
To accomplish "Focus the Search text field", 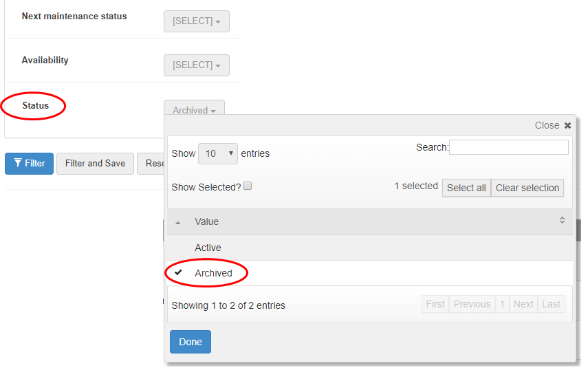I will pyautogui.click(x=508, y=147).
